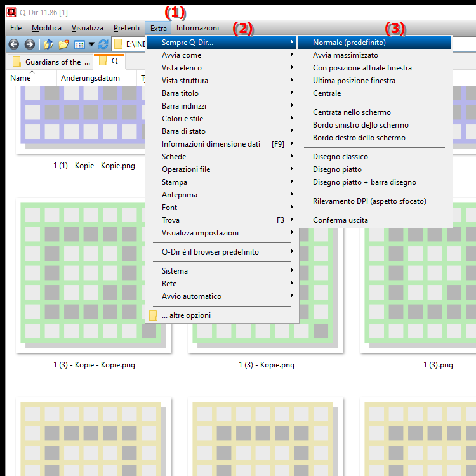The height and width of the screenshot is (476, 476).
Task: Open Font submenu
Action: 222,208
